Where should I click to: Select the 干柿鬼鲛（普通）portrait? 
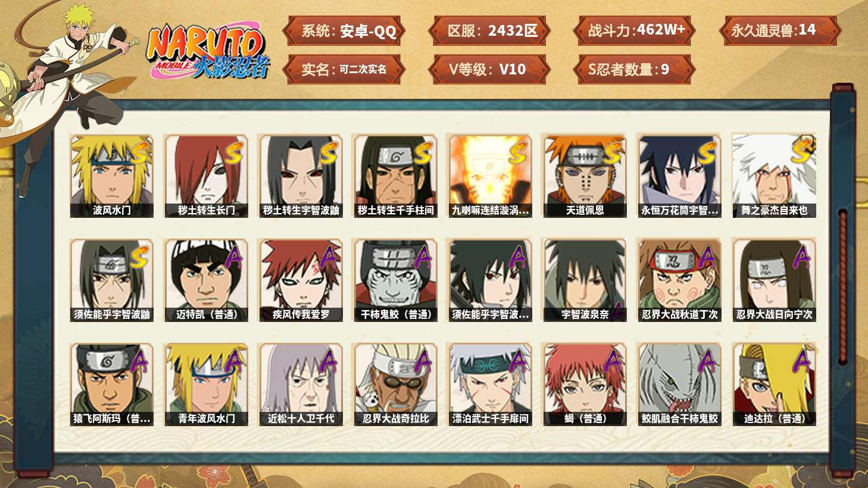[x=395, y=280]
